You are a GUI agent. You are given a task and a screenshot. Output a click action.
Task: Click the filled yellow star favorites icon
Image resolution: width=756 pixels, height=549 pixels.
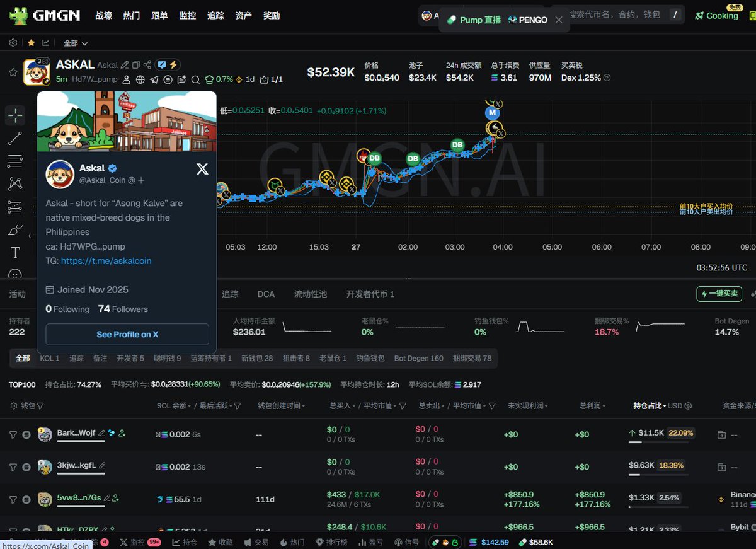point(31,43)
